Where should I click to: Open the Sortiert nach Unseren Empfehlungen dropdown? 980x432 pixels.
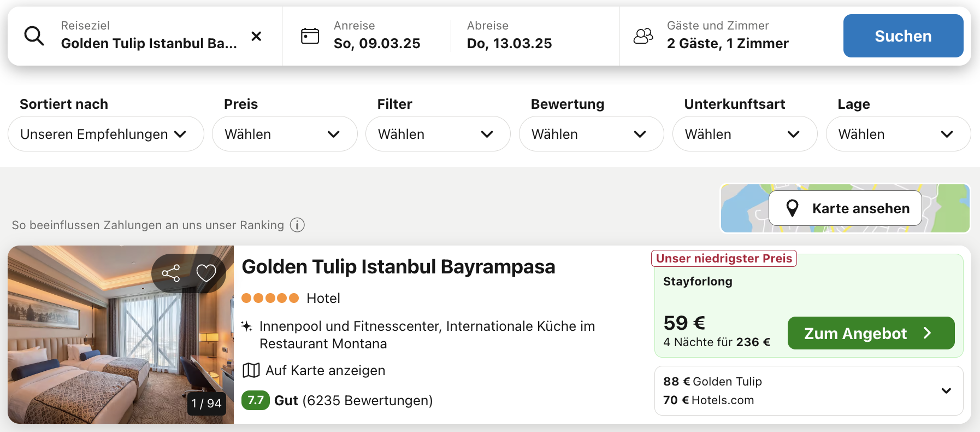point(106,134)
